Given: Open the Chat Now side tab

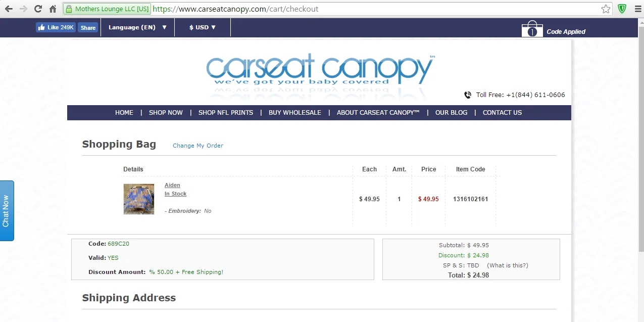Looking at the screenshot, I should click(7, 211).
